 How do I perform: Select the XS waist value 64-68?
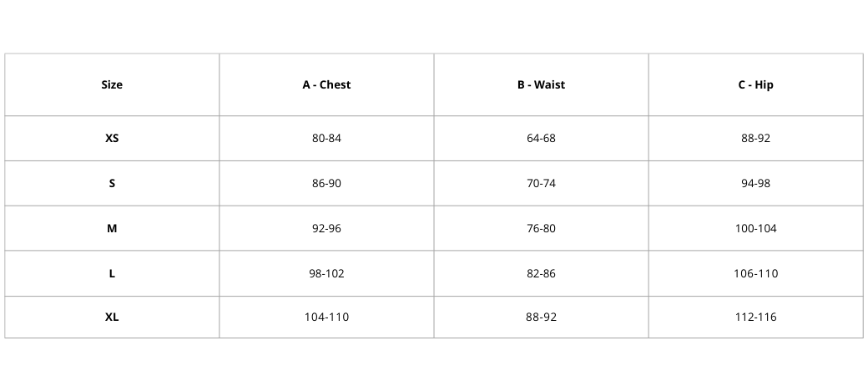pyautogui.click(x=541, y=138)
